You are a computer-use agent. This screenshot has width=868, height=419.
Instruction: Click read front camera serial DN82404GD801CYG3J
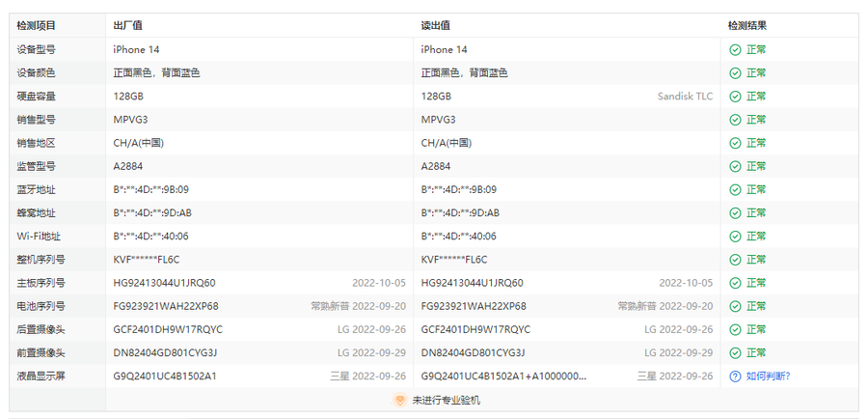(x=473, y=352)
